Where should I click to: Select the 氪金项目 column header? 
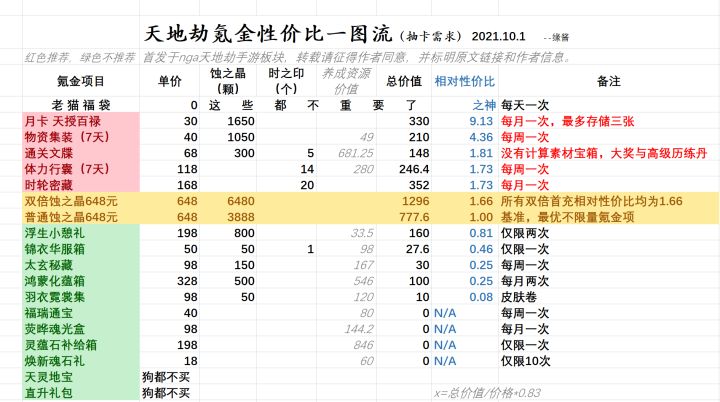tap(81, 81)
